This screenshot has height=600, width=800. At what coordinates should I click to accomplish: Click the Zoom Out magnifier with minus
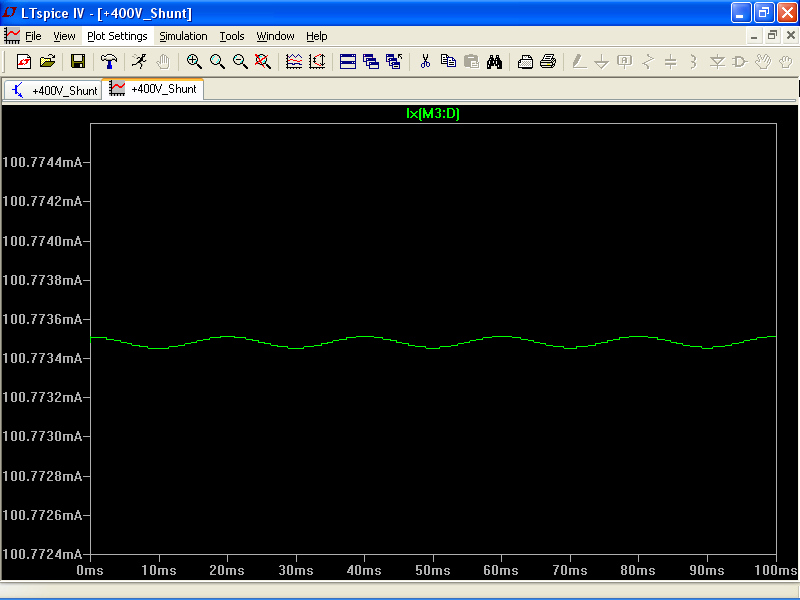point(240,62)
